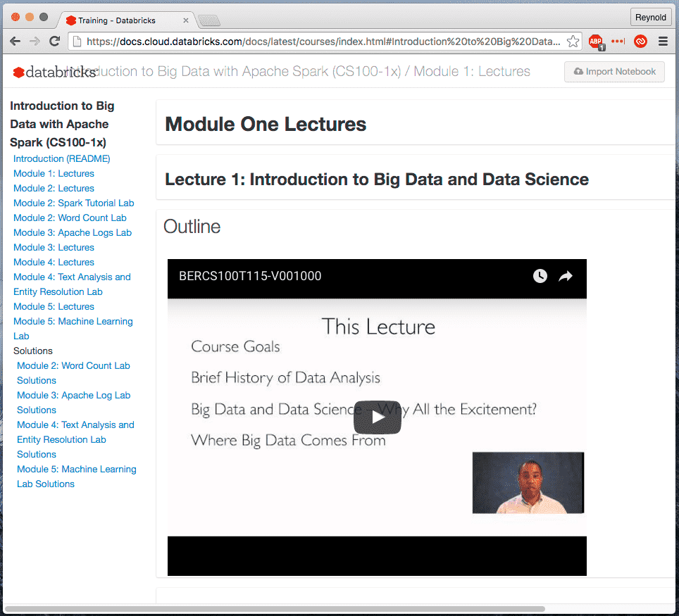Click the instructor video thumbnail

click(x=528, y=483)
